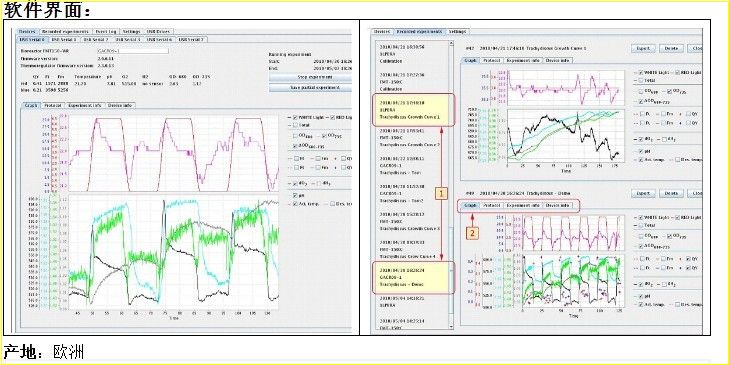Open Protocol tab in Devices window
The height and width of the screenshot is (365, 729).
(x=52, y=106)
